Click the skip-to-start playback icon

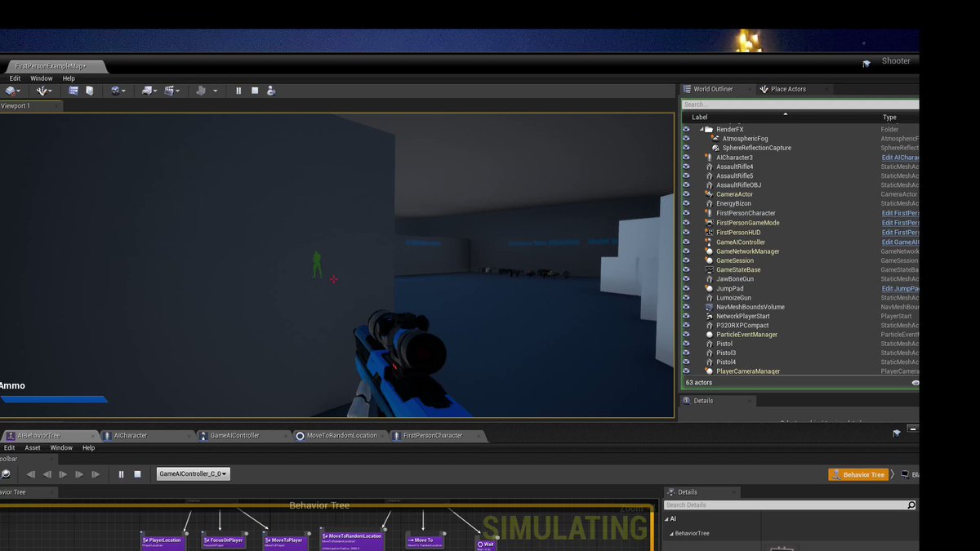[31, 474]
